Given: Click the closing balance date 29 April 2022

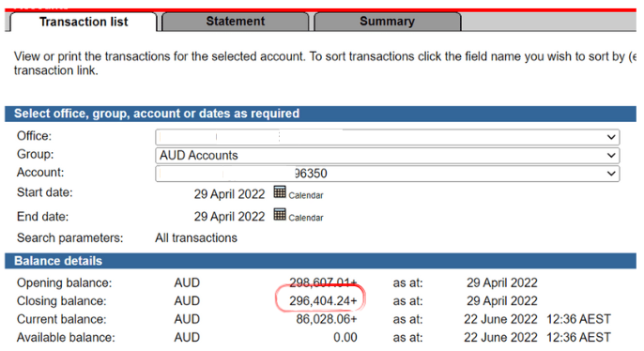Looking at the screenshot, I should [502, 301].
